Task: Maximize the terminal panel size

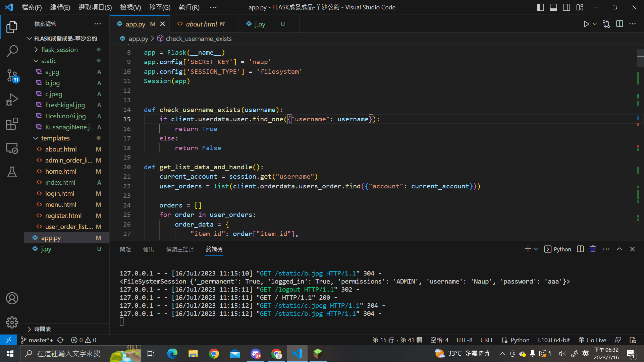Action: coord(619,249)
